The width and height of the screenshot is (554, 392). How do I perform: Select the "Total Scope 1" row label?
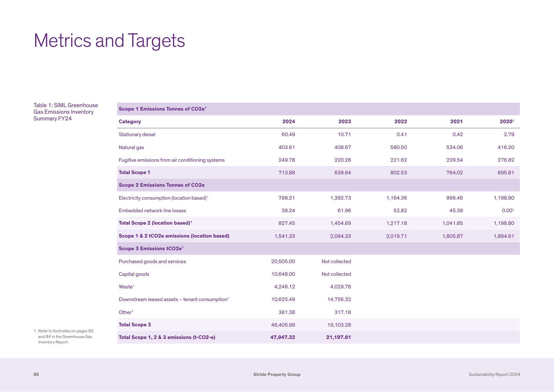[135, 172]
